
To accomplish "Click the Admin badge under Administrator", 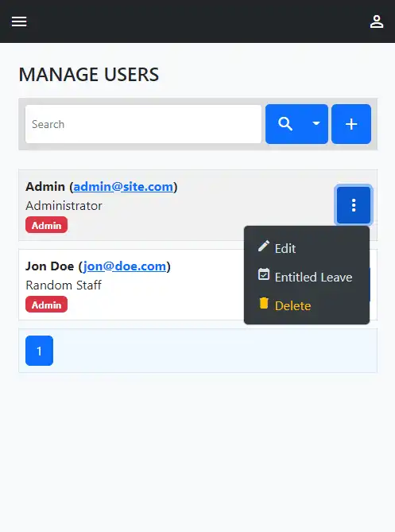I will (46, 225).
